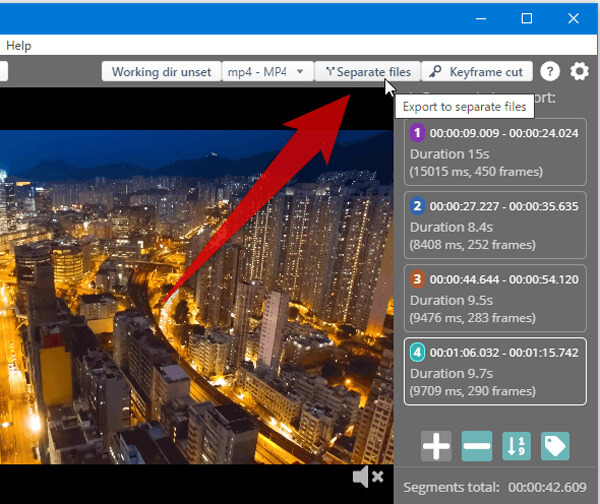Toggle Separate files export mode
Screen dimensions: 600x504
click(367, 72)
